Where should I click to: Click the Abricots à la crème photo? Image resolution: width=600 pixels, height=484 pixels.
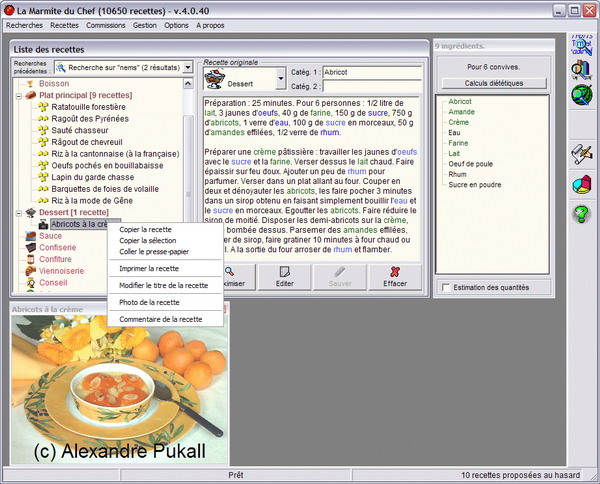click(119, 389)
